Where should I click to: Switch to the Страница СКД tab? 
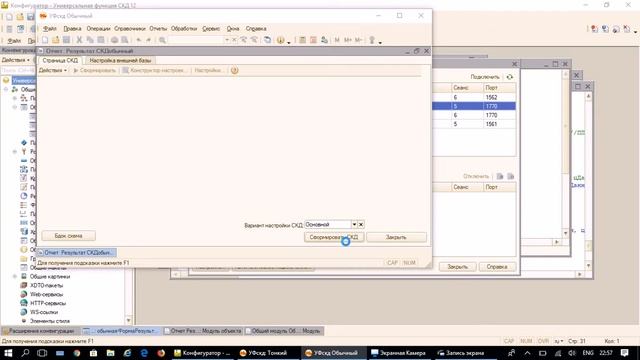(60, 60)
